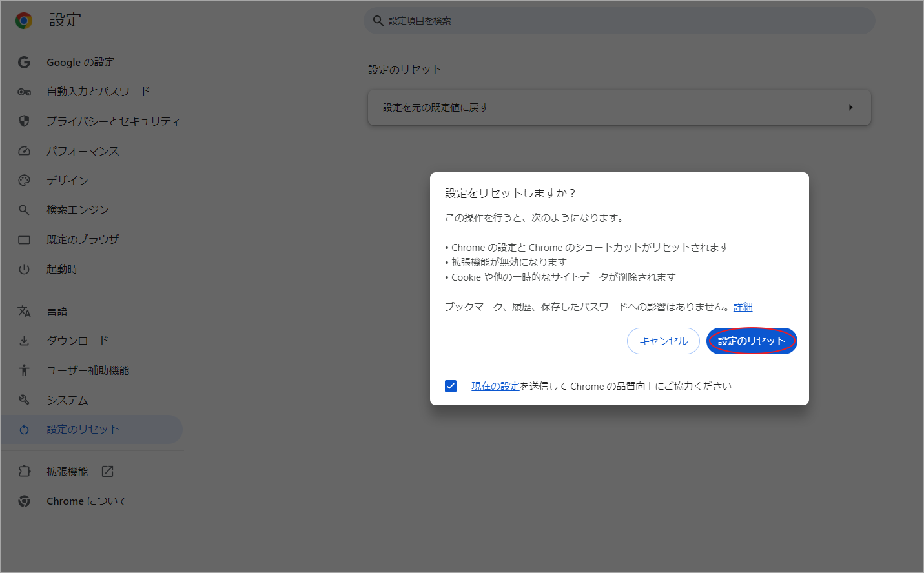Click inside the 設定項目を検索 search field
924x573 pixels.
[619, 20]
